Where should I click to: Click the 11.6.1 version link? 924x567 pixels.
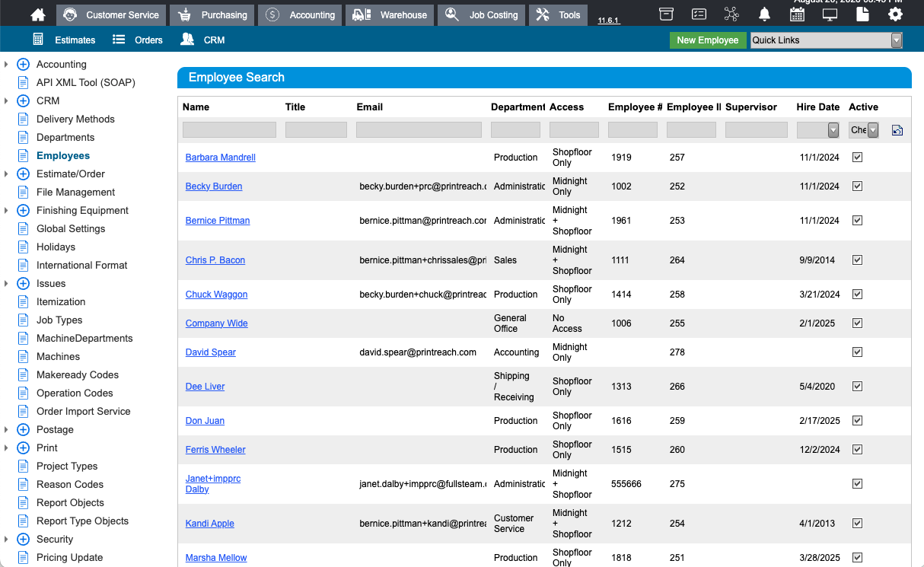click(x=608, y=21)
